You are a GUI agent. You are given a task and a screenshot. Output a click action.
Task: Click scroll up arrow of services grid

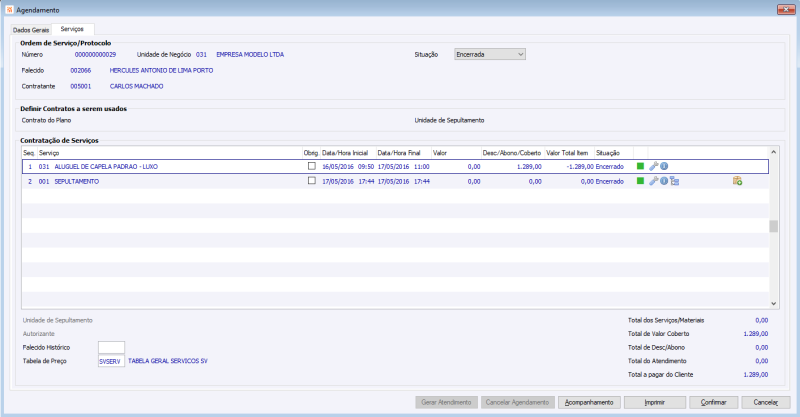[x=773, y=152]
